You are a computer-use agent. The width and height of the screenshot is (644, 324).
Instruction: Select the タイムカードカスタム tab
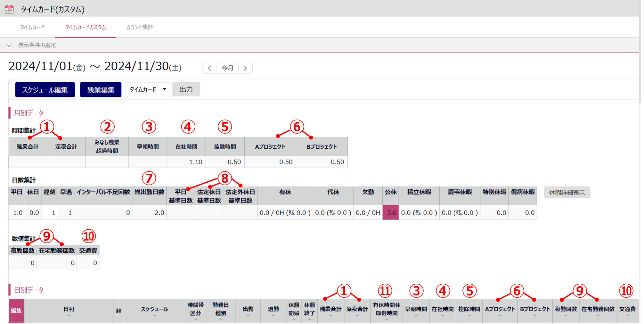coord(86,27)
